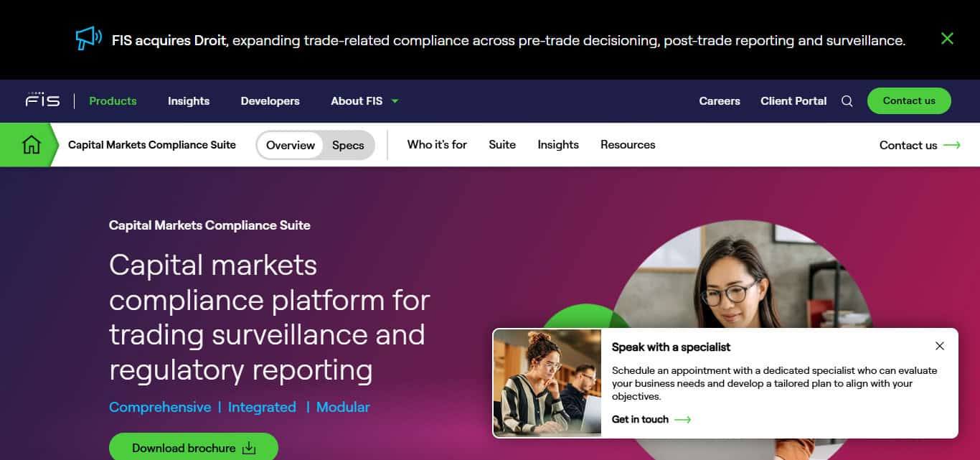This screenshot has height=460, width=980.
Task: Switch to the Specs toggle
Action: [348, 145]
